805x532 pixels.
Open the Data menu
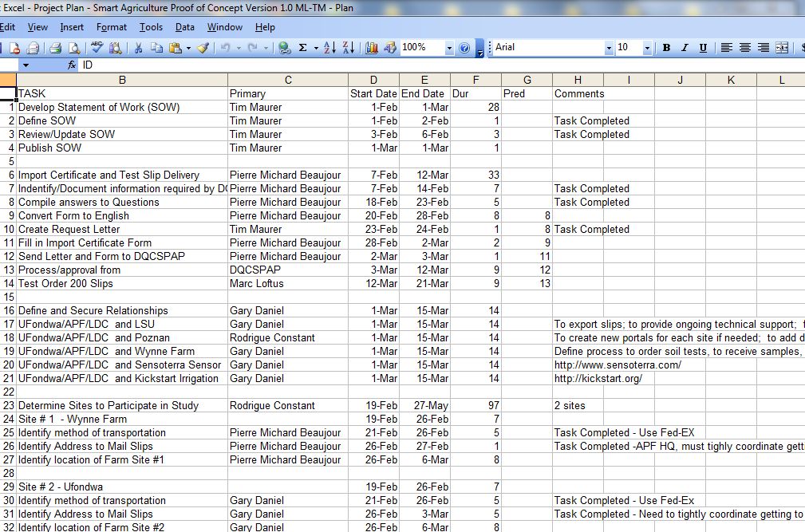(185, 27)
